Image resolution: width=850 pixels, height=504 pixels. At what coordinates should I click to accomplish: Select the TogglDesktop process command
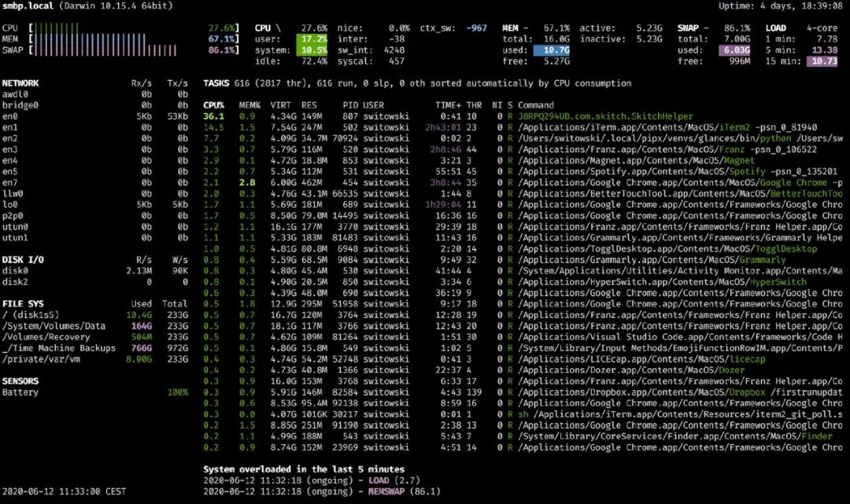(667, 249)
